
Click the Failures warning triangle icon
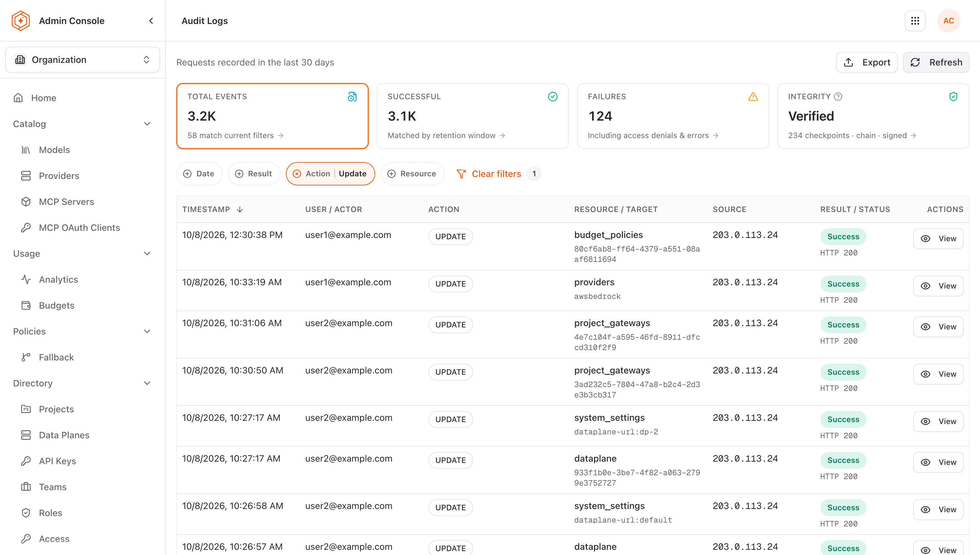[753, 96]
